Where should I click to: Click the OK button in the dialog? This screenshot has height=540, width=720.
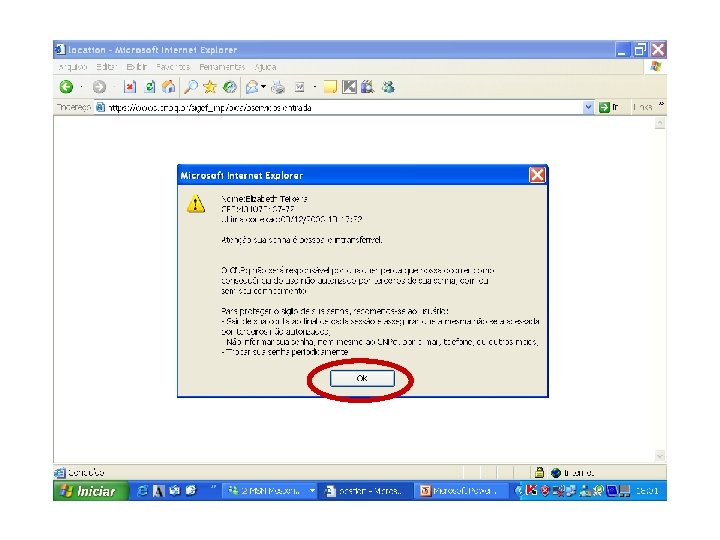point(362,378)
